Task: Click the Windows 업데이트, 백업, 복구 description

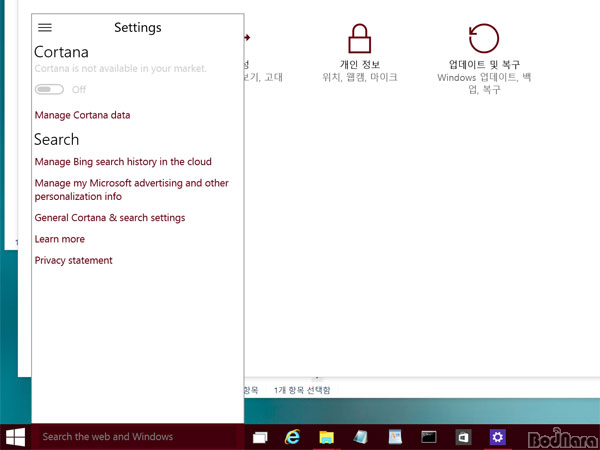Action: [x=484, y=83]
